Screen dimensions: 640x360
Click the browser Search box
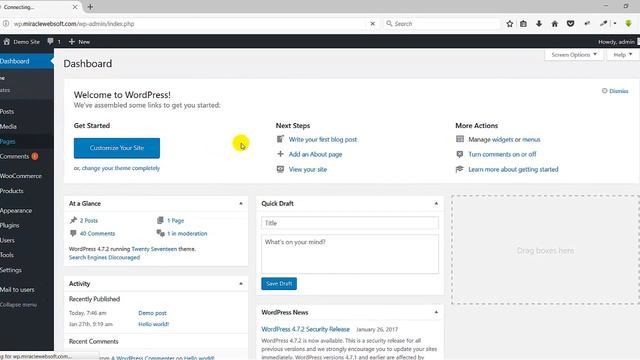[x=442, y=24]
